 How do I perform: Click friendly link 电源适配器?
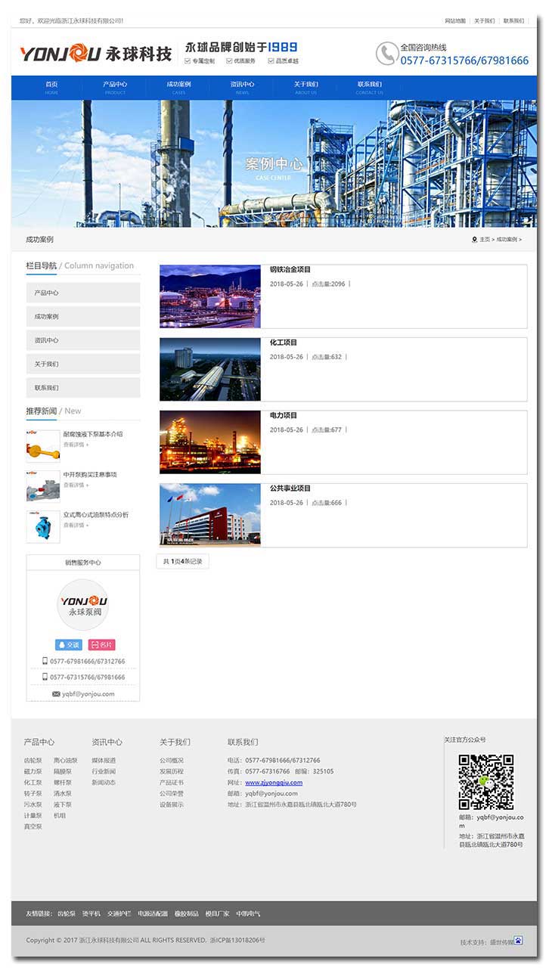[153, 913]
